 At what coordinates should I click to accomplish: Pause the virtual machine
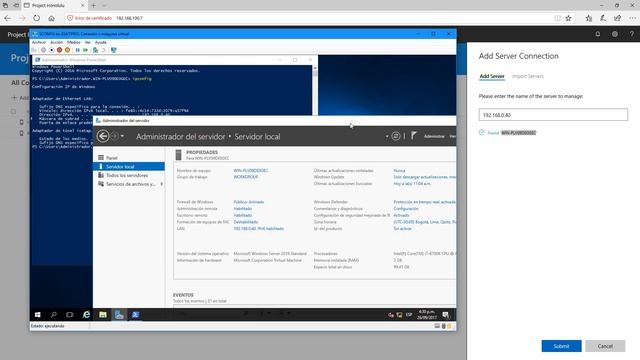(78, 50)
